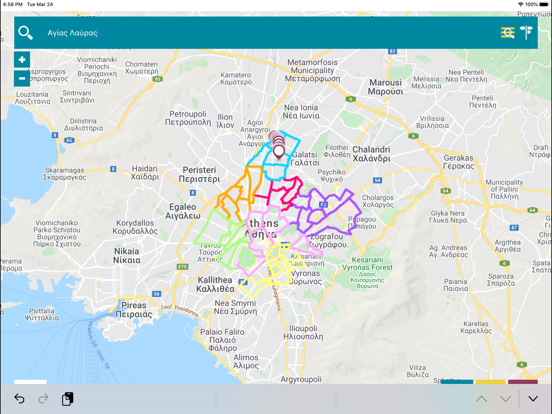Click the Municipality of Pallini label
Viewport: 552px width, 414px height.
[504, 189]
